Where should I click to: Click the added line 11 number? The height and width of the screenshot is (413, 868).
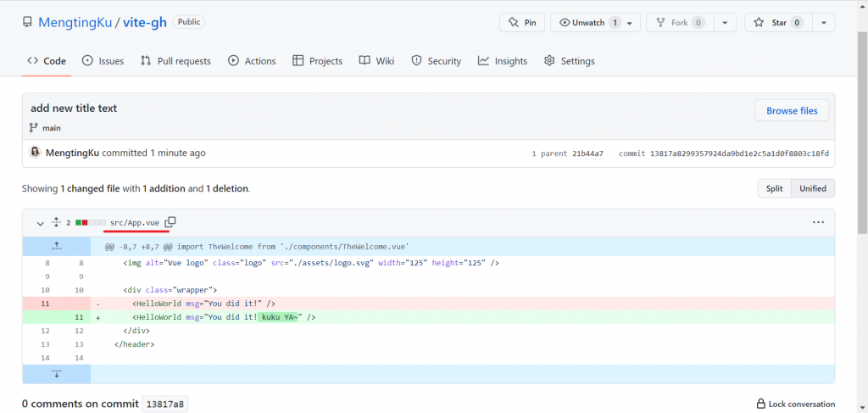[x=79, y=317]
